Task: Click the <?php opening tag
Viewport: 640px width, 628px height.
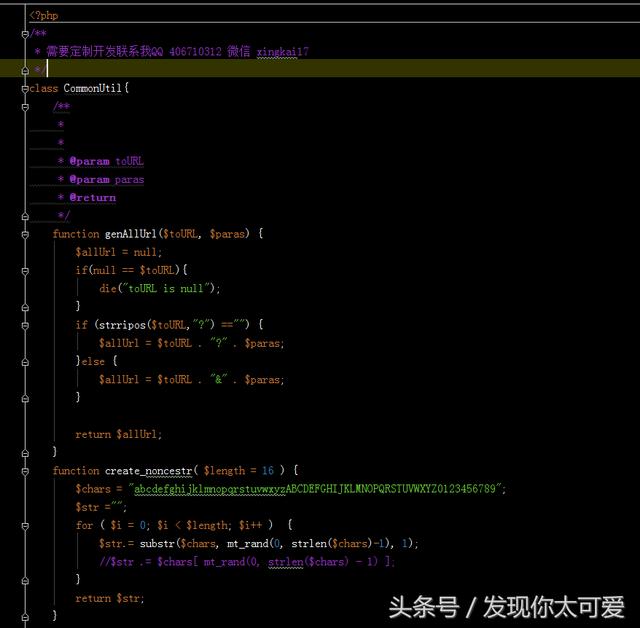Action: (x=44, y=16)
